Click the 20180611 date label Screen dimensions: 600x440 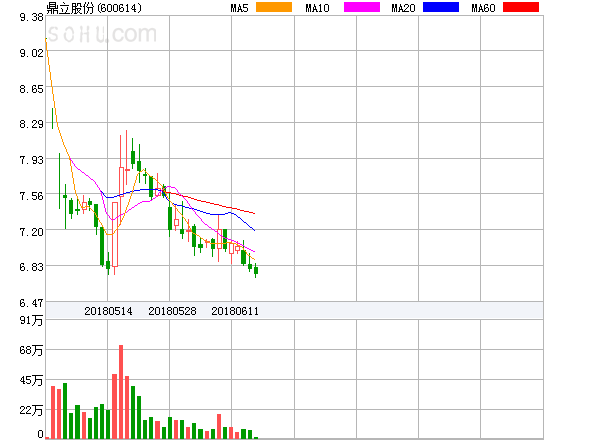235,311
